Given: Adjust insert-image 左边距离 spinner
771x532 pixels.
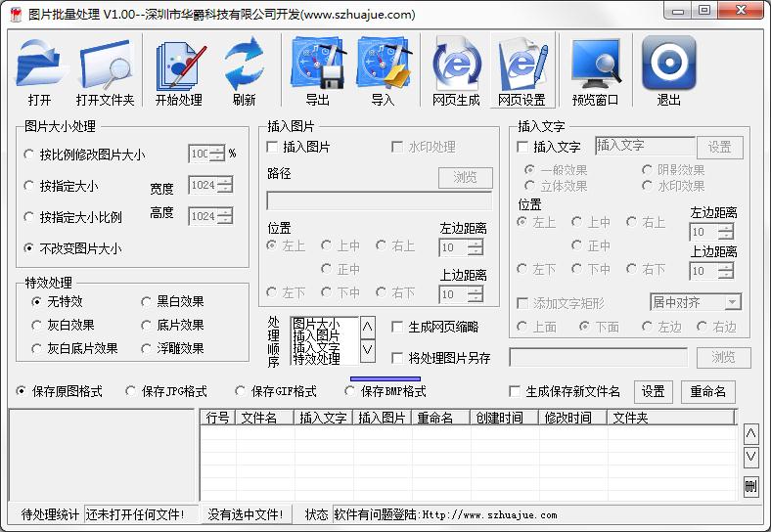Looking at the screenshot, I should (475, 247).
